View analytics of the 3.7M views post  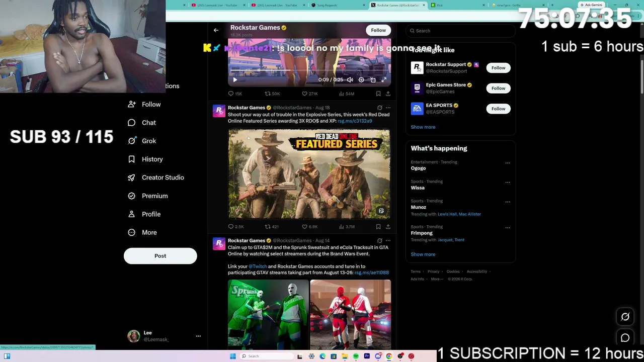click(x=347, y=227)
